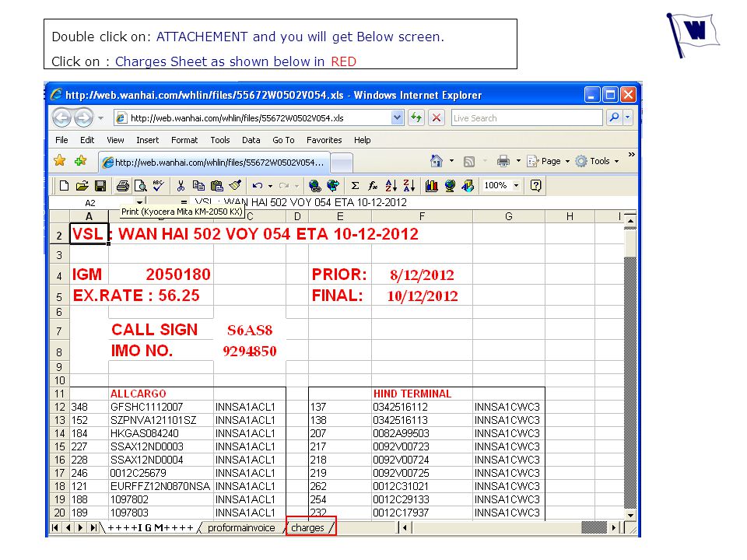747x560 pixels.
Task: Select column G header
Action: (x=509, y=217)
